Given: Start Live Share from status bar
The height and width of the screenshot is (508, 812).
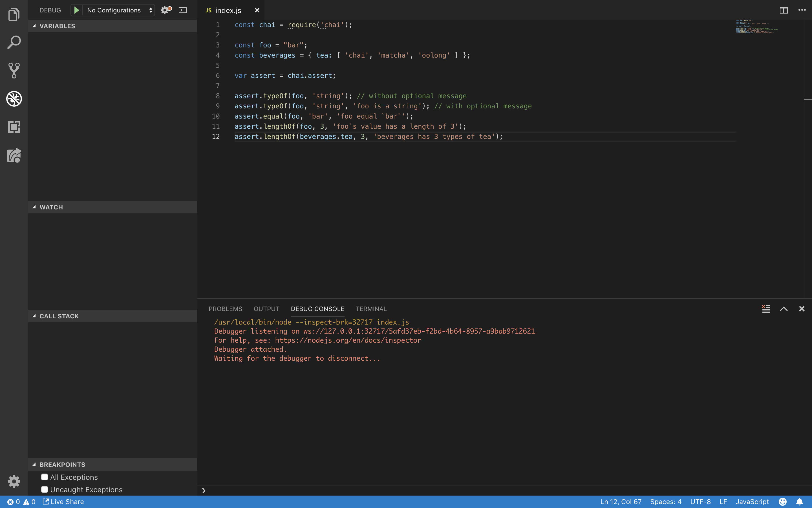Looking at the screenshot, I should (63, 502).
